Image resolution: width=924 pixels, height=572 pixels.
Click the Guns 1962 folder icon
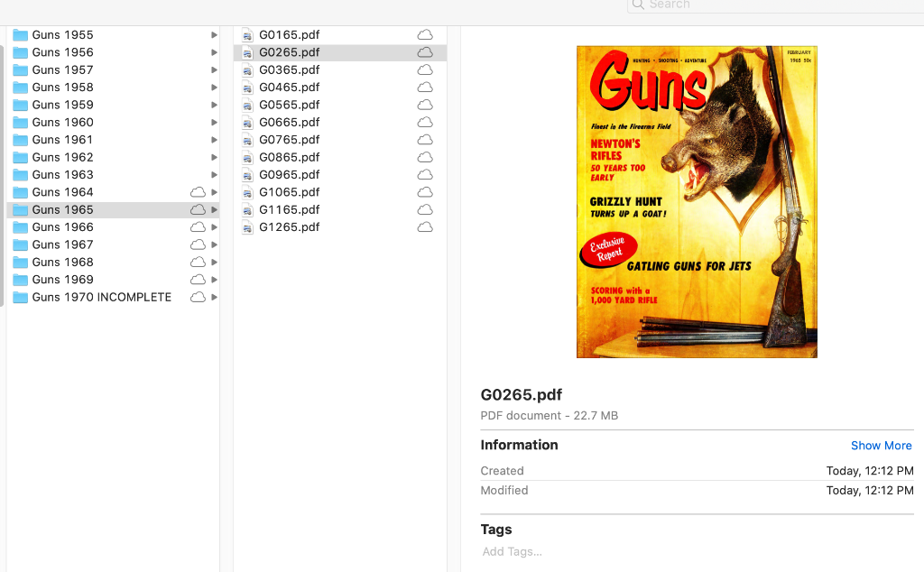(x=21, y=157)
